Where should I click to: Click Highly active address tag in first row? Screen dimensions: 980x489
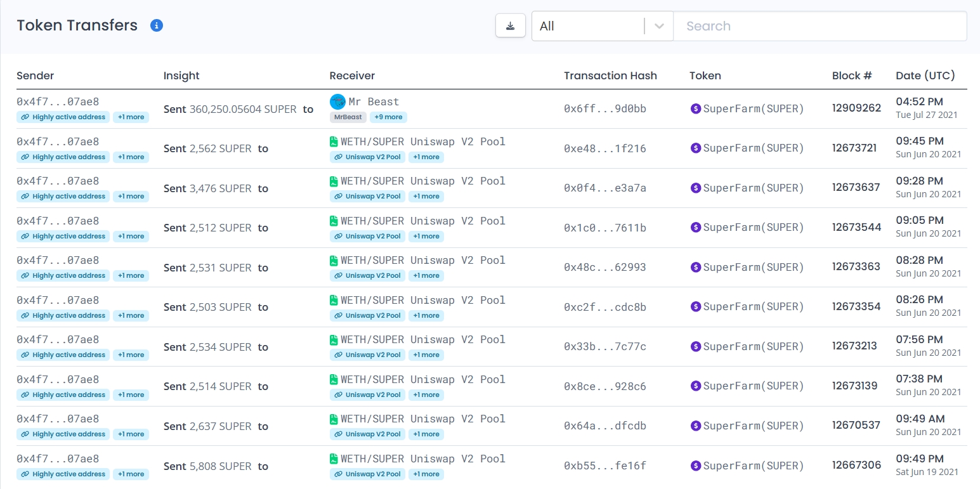63,117
